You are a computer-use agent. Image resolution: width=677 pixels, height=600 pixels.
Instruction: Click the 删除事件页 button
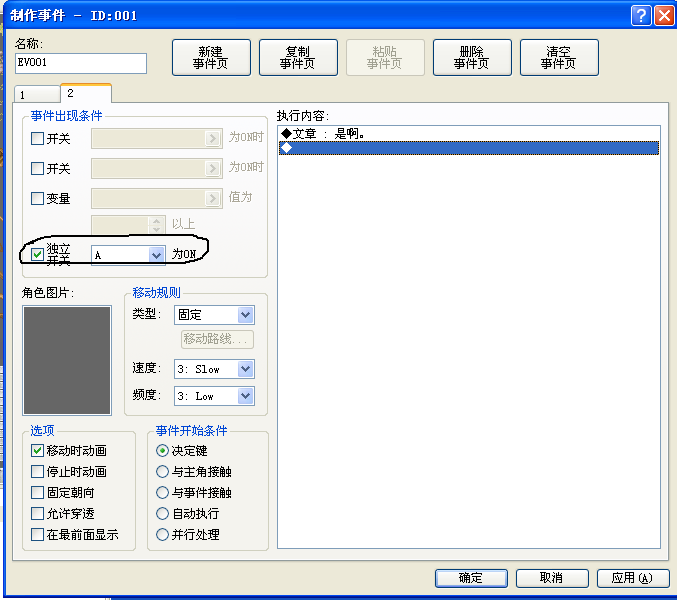click(472, 57)
